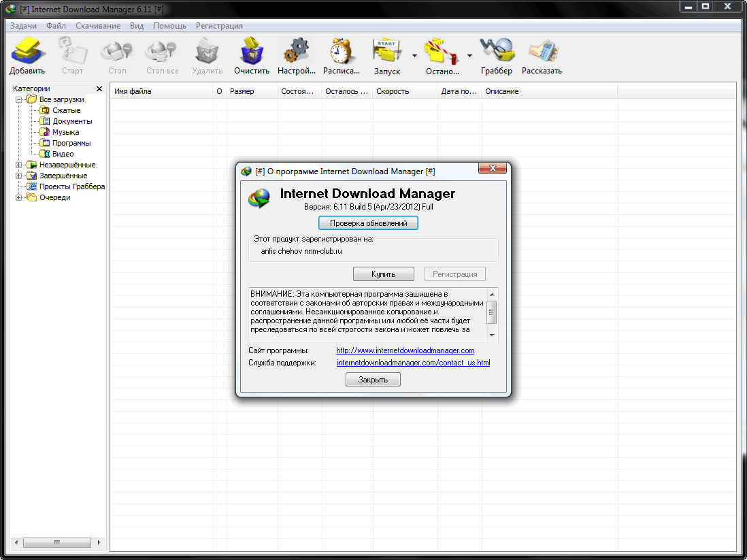Expand the Очереди tree node
747x560 pixels.
pos(18,197)
